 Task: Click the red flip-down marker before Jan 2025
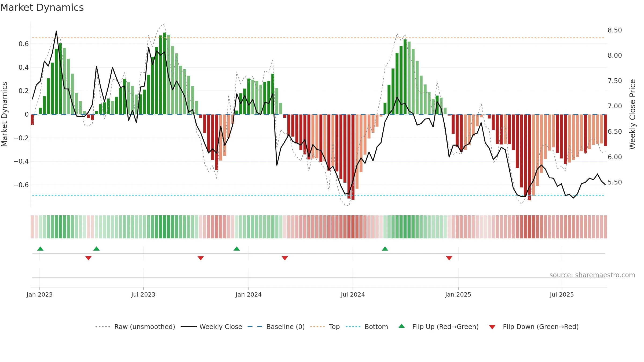coord(449,258)
